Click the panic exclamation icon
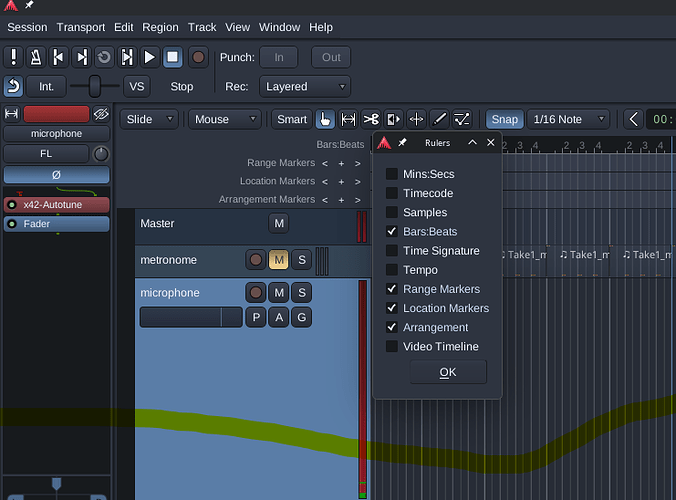 (x=14, y=57)
